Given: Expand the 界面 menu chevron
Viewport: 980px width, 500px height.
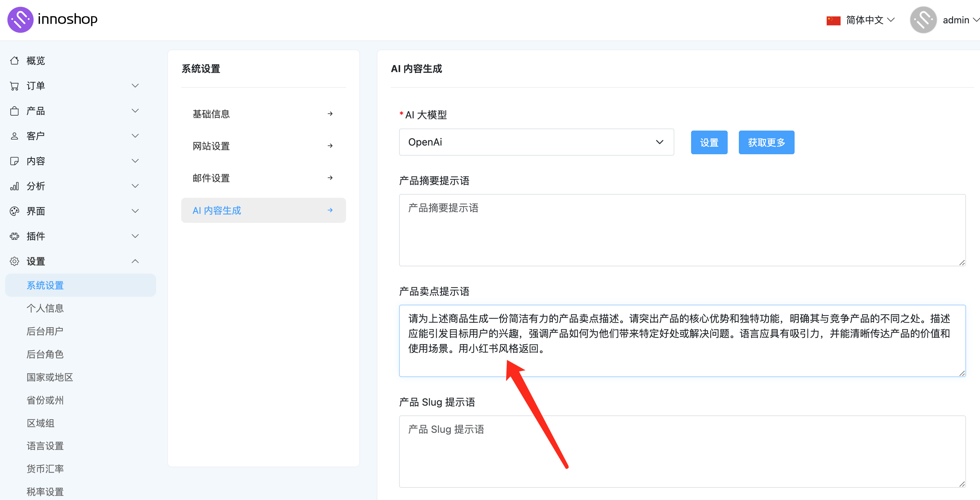Looking at the screenshot, I should 135,211.
